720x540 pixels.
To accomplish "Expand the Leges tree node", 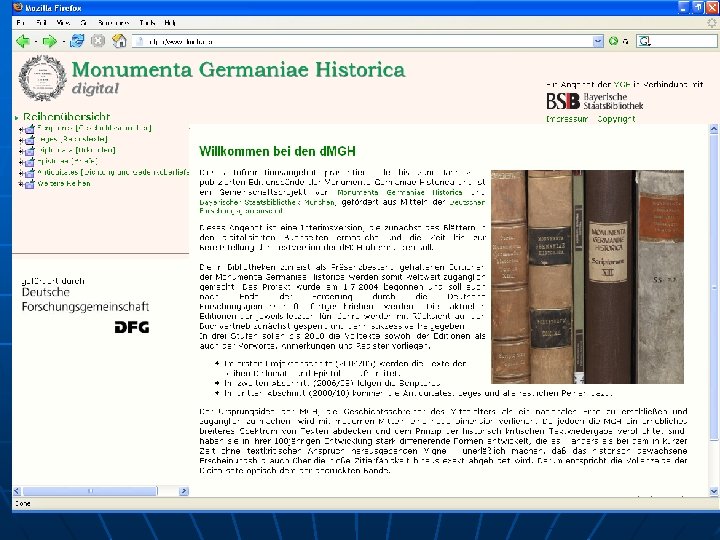I will [21, 141].
